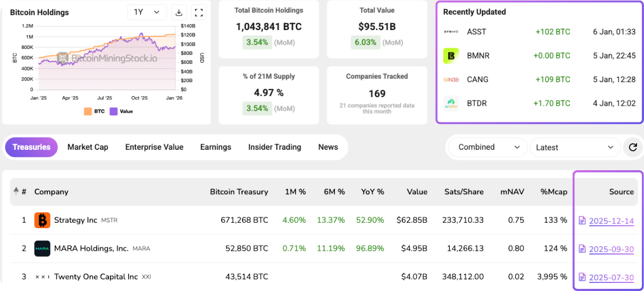Open the Latest period dropdown

point(574,147)
